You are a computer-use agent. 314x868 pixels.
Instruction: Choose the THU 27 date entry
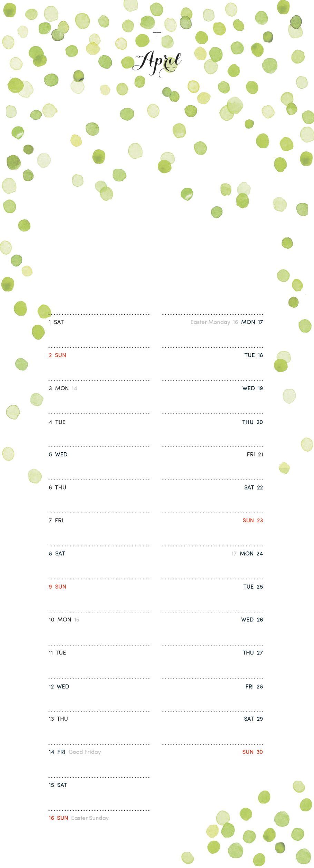[x=253, y=653]
